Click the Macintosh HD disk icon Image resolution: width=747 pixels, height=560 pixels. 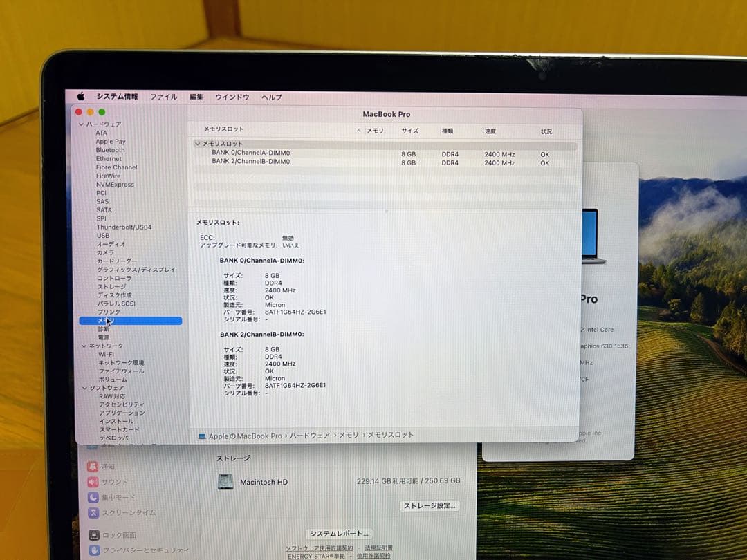coord(225,482)
